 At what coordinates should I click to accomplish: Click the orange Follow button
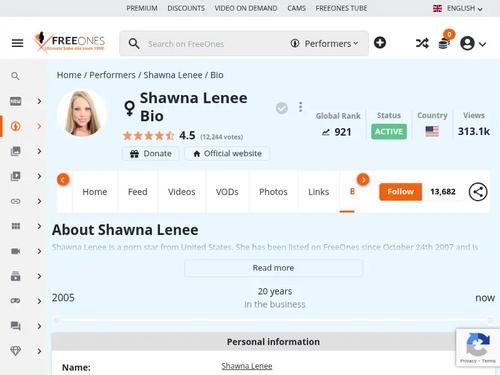click(x=400, y=192)
